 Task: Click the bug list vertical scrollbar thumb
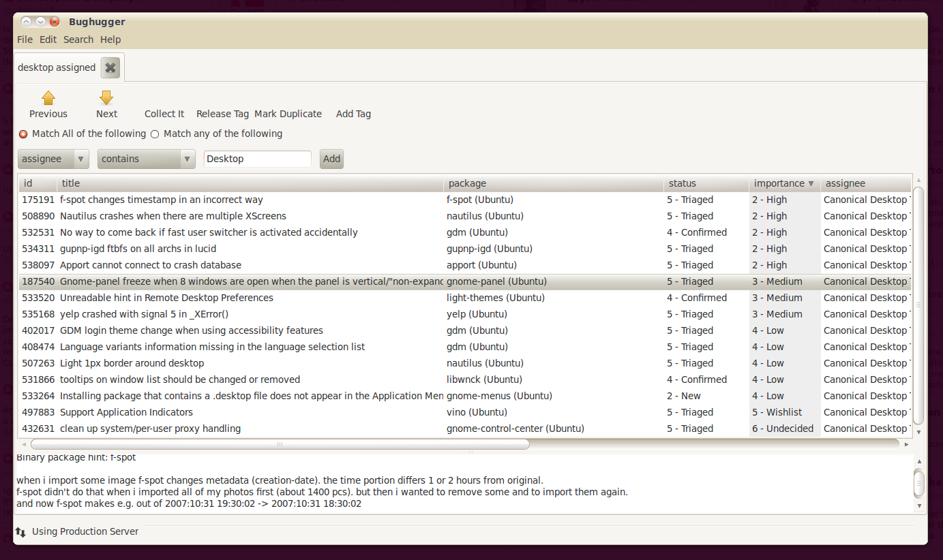tap(918, 305)
